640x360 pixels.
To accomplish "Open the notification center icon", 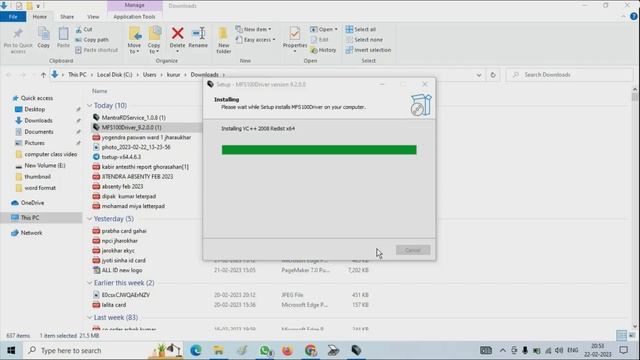I will 623,350.
